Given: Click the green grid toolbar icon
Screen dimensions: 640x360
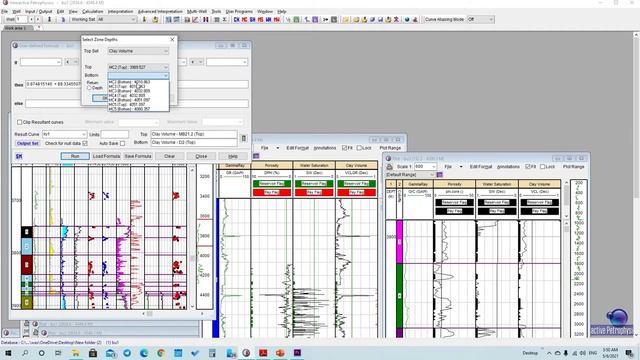Looking at the screenshot, I should tap(296, 19).
